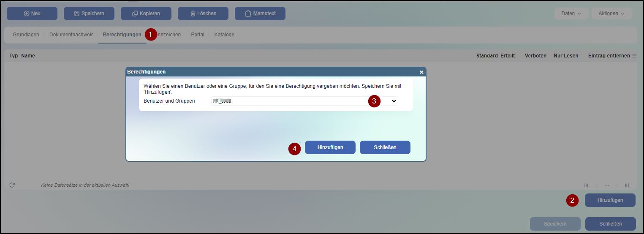Select the Berechtigungen tab

coord(122,35)
